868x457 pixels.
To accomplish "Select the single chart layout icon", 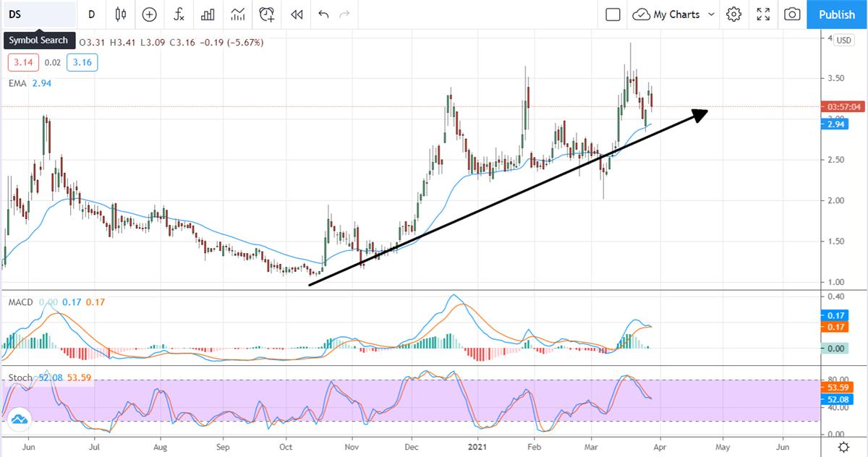I will click(612, 14).
